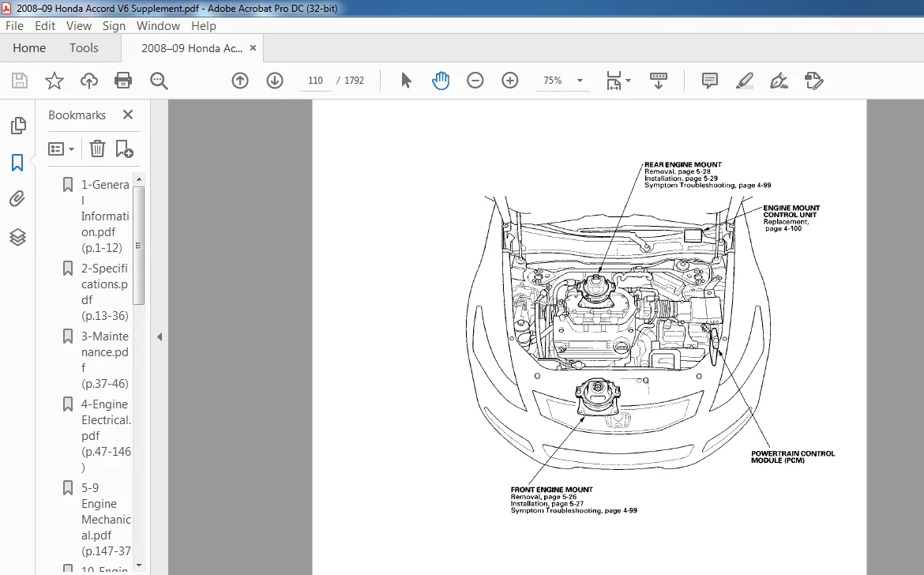Zoom in with plus button
Image resolution: width=924 pixels, height=575 pixels.
click(x=509, y=81)
